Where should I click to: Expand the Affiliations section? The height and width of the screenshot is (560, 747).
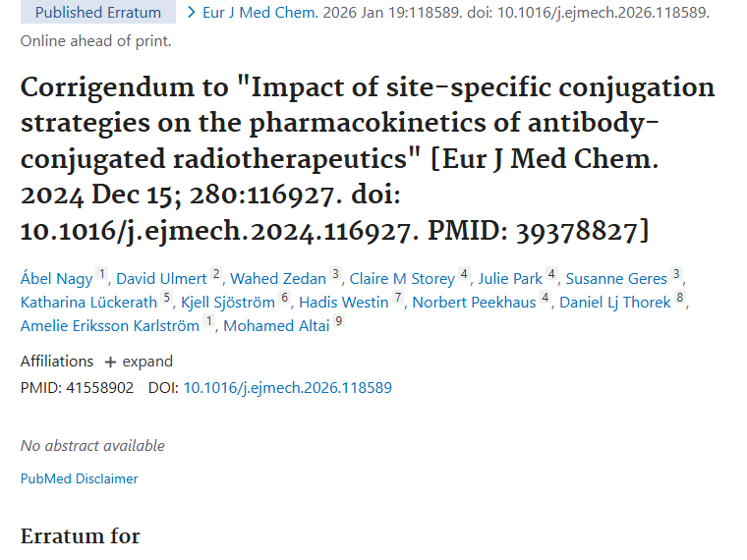(x=139, y=362)
